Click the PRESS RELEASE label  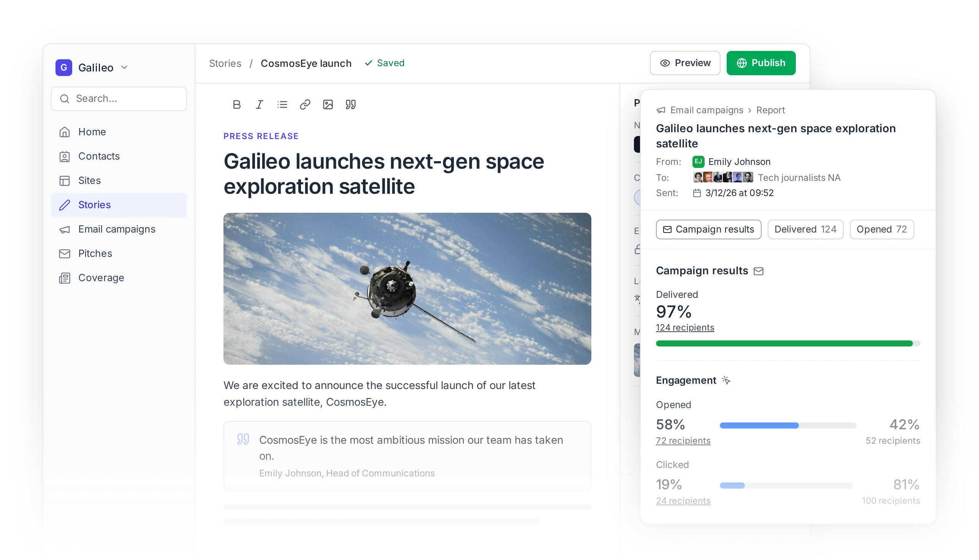[x=261, y=136]
